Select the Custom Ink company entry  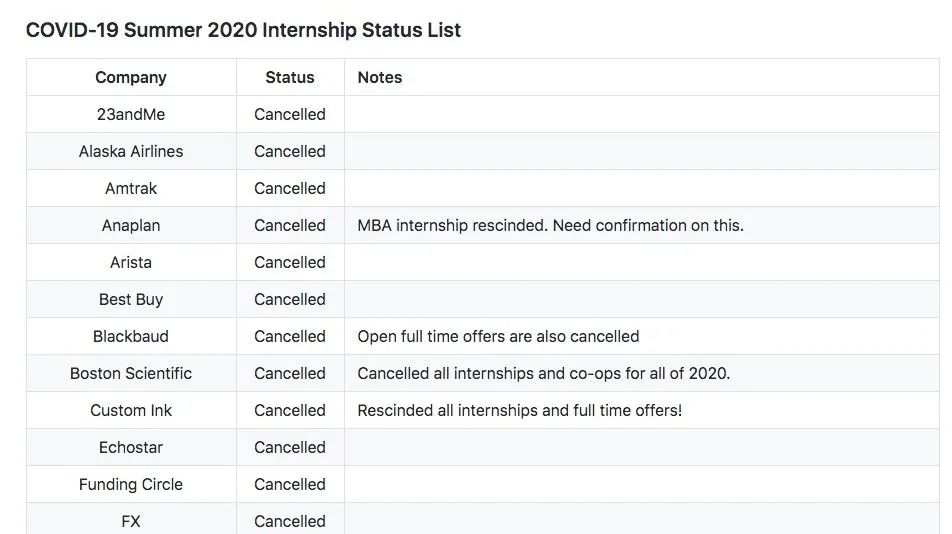tap(131, 410)
